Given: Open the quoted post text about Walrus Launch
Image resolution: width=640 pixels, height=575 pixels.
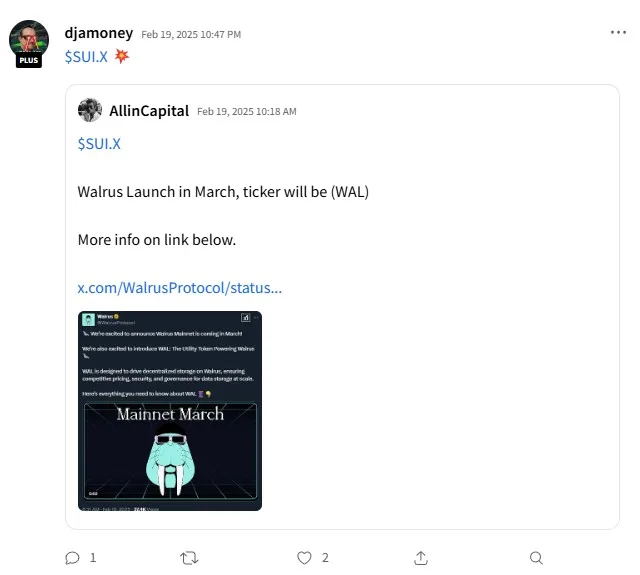Looking at the screenshot, I should 223,192.
